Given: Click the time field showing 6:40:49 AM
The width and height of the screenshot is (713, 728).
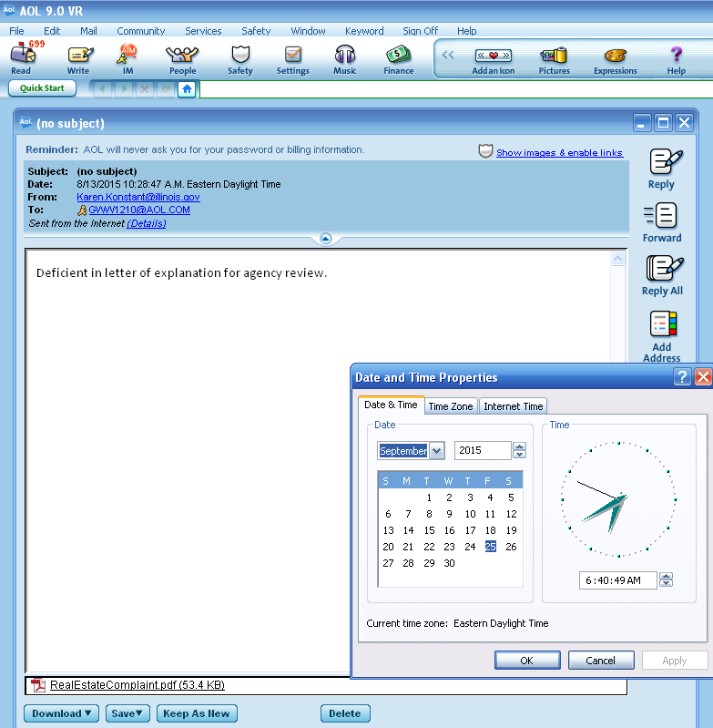Looking at the screenshot, I should pos(618,580).
